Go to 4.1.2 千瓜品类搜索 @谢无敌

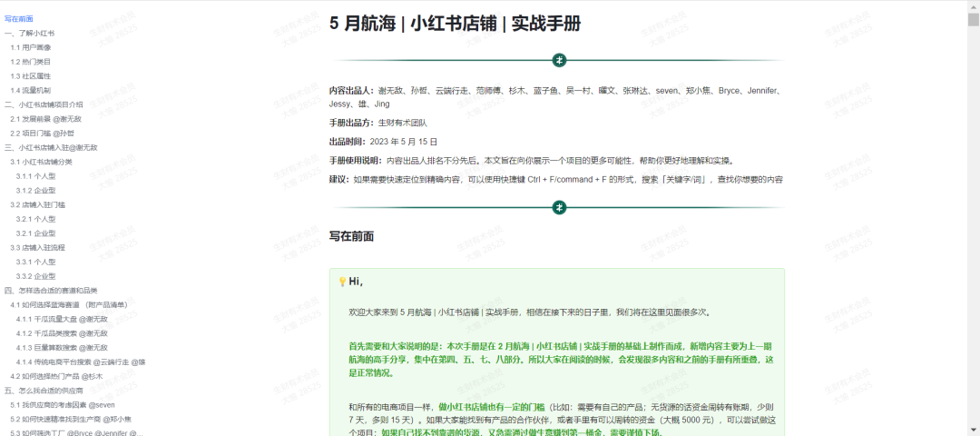tap(62, 333)
